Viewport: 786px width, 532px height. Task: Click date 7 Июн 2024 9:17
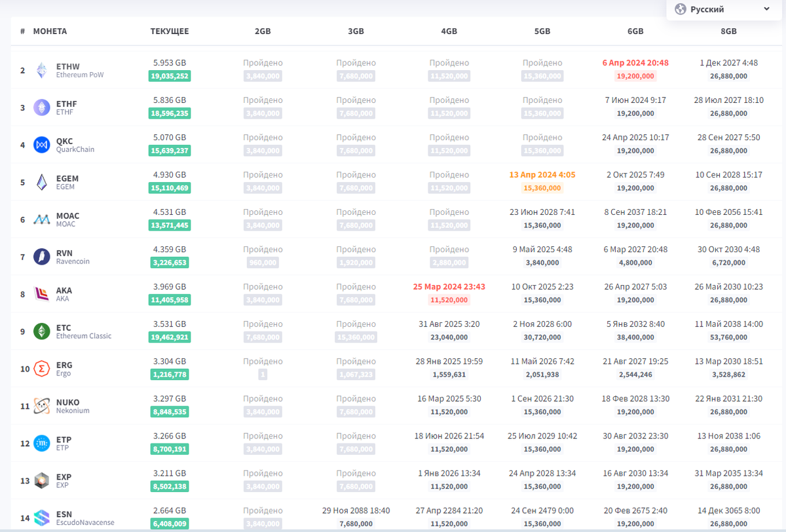pos(635,100)
